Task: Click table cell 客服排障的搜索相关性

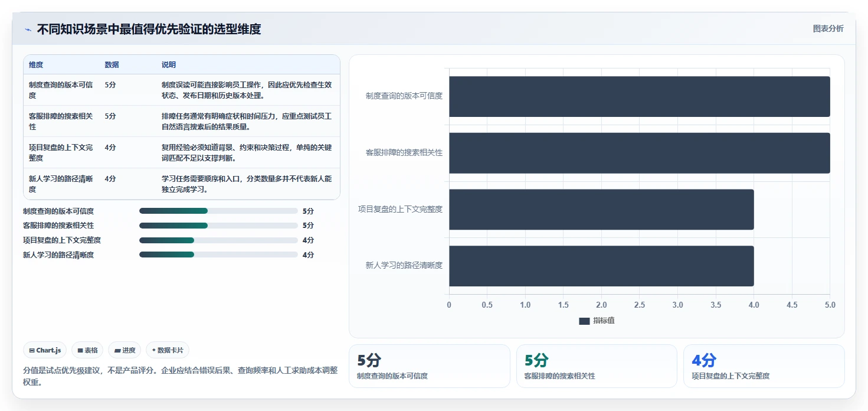Action: [x=61, y=121]
